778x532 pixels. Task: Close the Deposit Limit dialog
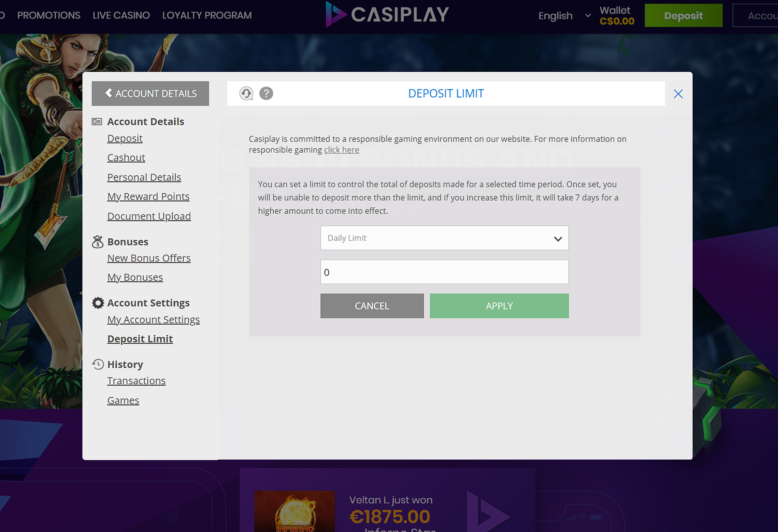point(678,94)
